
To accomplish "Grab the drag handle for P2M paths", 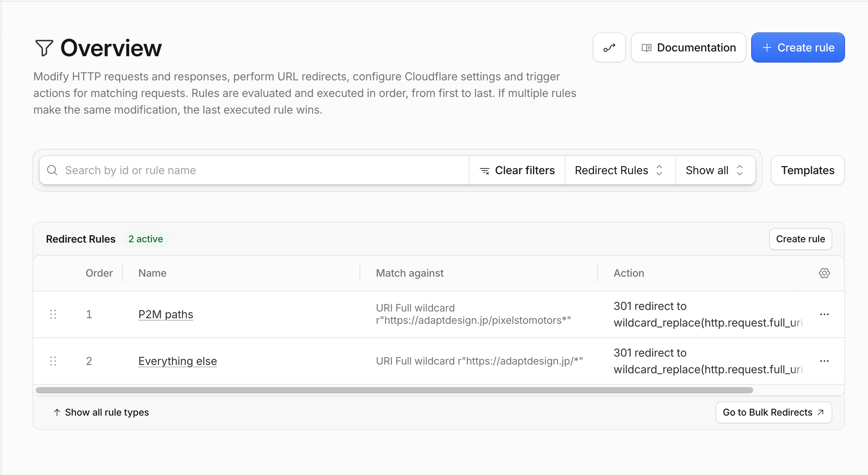I will coord(53,314).
